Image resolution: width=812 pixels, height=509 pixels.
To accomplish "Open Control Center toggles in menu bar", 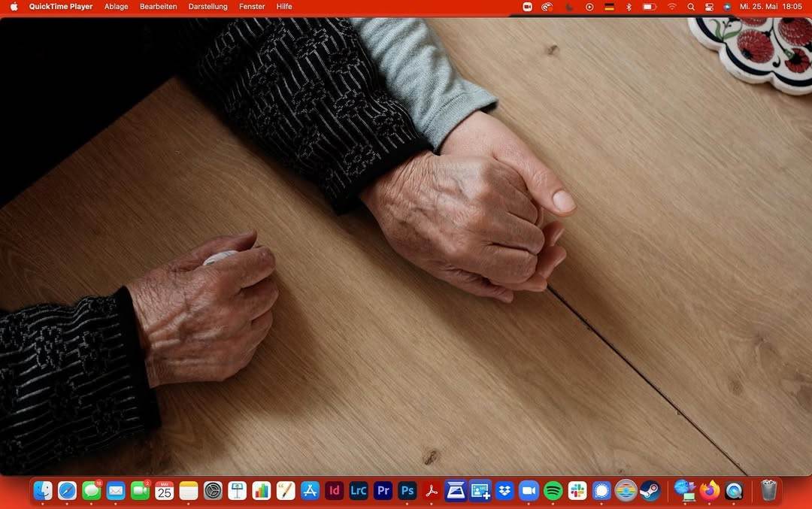I will coord(709,7).
